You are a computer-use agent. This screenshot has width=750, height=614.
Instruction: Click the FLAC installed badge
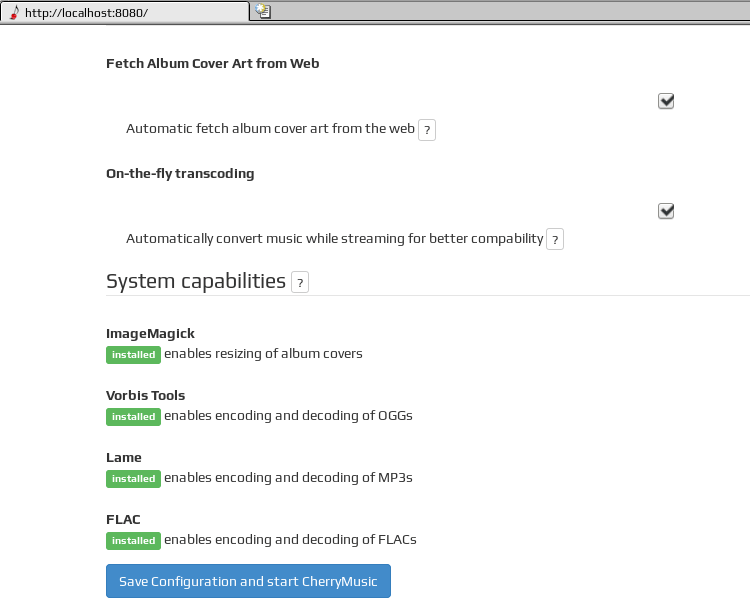point(133,541)
